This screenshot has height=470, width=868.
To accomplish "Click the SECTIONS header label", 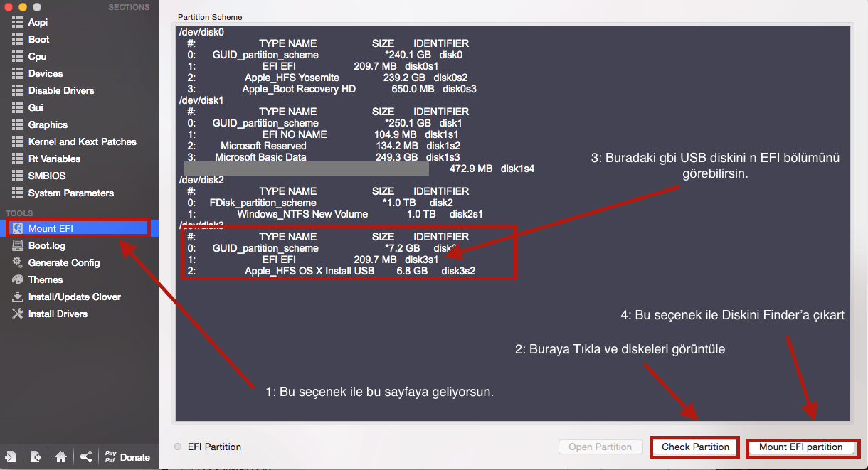I will (x=129, y=7).
